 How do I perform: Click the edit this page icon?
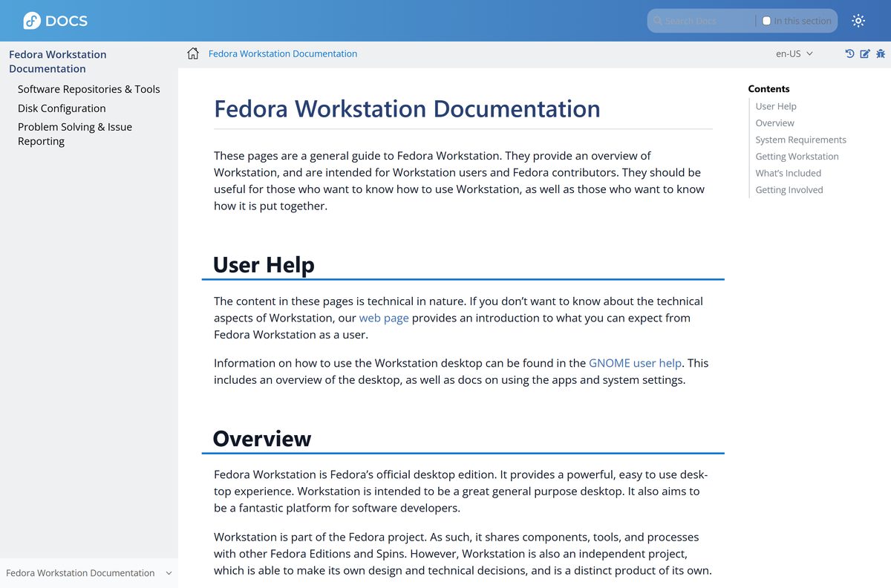click(865, 53)
